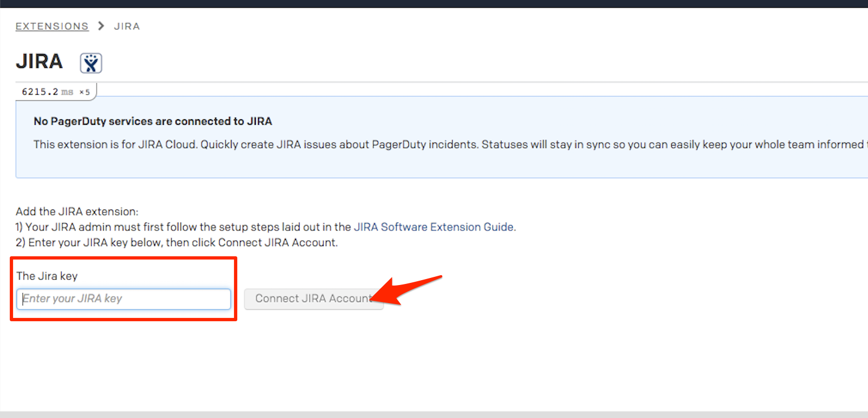The width and height of the screenshot is (868, 418).
Task: Focus the Enter your JIRA key field
Action: [124, 299]
